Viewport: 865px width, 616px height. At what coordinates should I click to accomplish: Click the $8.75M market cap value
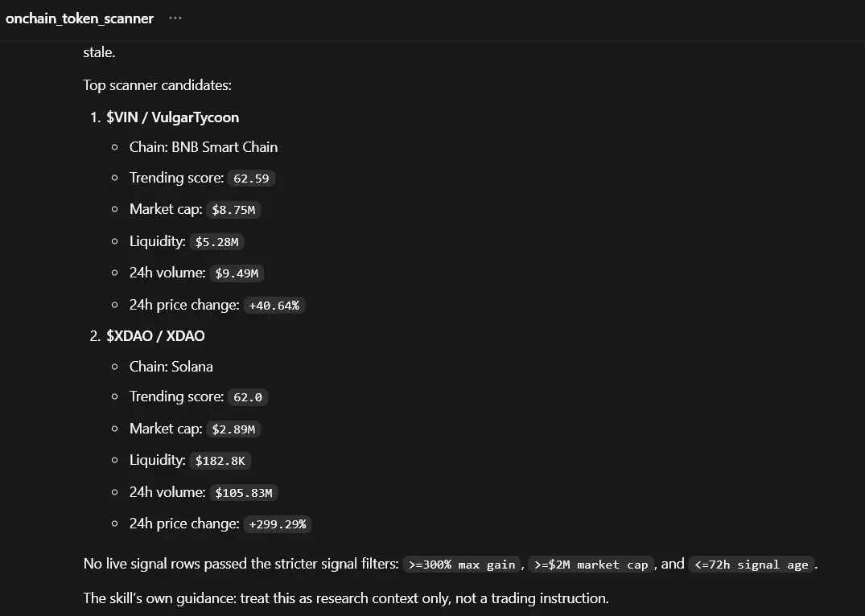(x=233, y=210)
